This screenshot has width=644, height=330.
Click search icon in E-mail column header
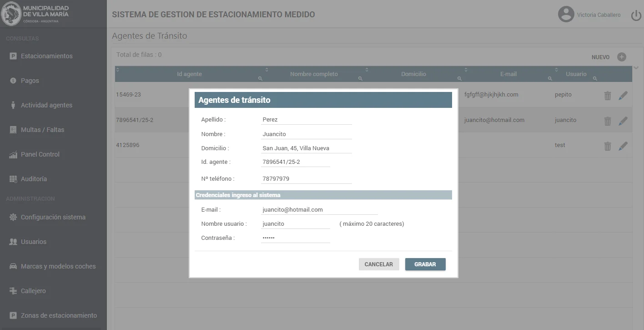pyautogui.click(x=549, y=79)
